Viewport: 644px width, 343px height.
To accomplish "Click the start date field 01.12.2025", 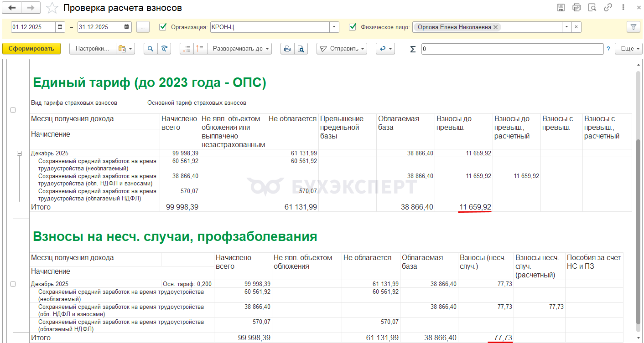I will point(33,27).
